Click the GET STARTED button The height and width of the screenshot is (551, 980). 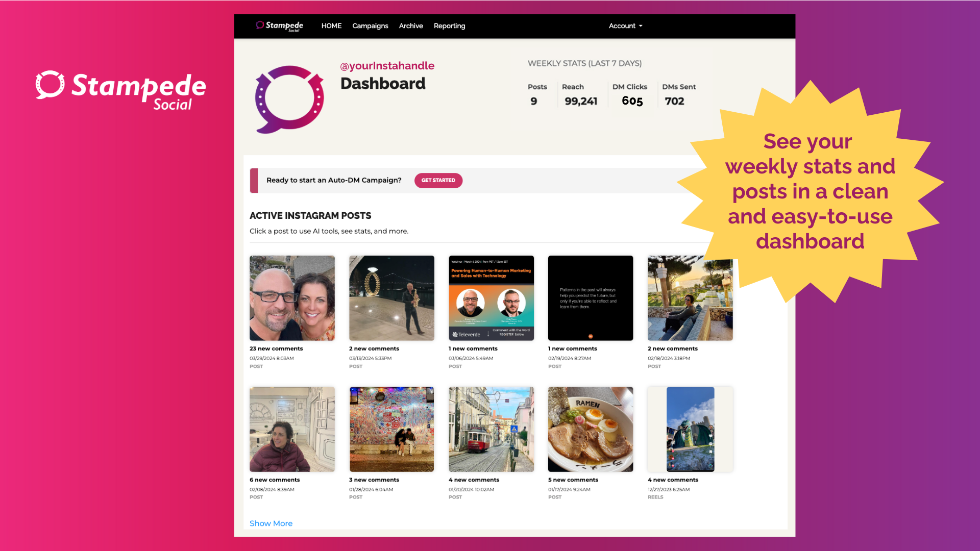[x=438, y=181]
